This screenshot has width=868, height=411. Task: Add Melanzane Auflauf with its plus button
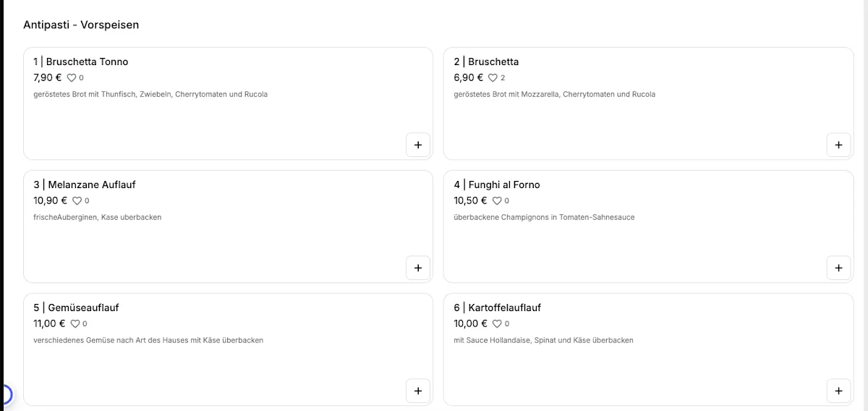coord(417,268)
